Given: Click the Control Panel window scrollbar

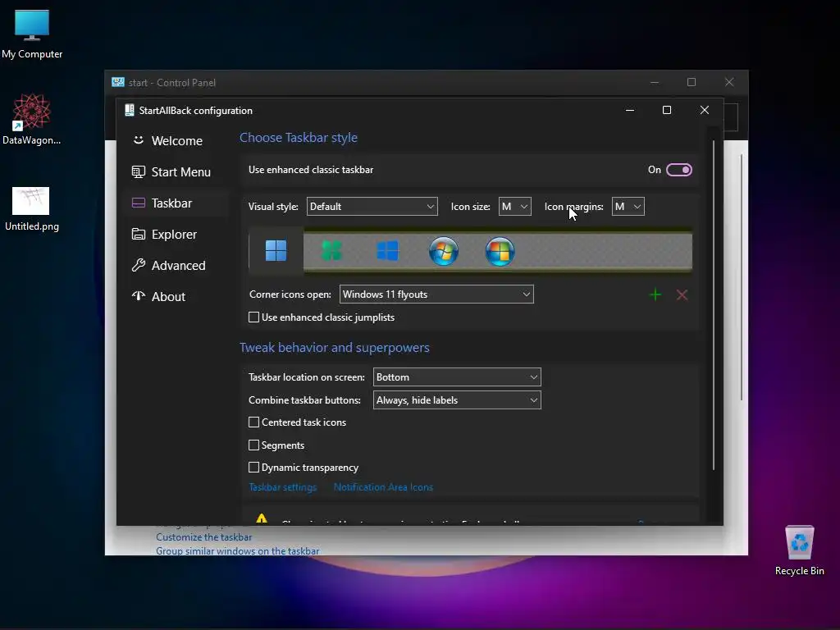Looking at the screenshot, I should (x=742, y=277).
